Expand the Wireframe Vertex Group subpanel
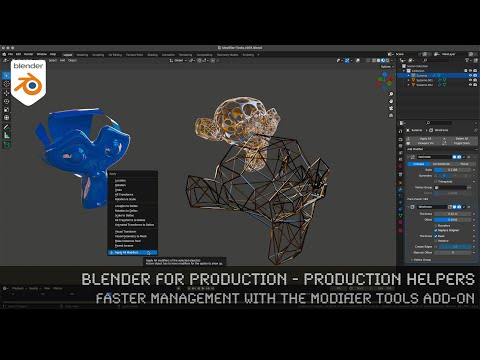 (412, 259)
